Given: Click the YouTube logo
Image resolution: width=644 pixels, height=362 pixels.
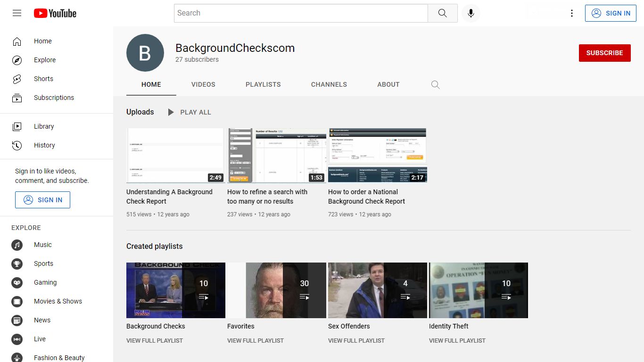Looking at the screenshot, I should 55,13.
